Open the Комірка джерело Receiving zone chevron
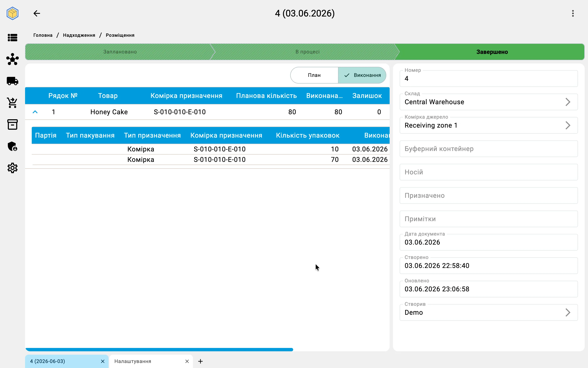Screen dimensions: 588x368 coord(568,125)
